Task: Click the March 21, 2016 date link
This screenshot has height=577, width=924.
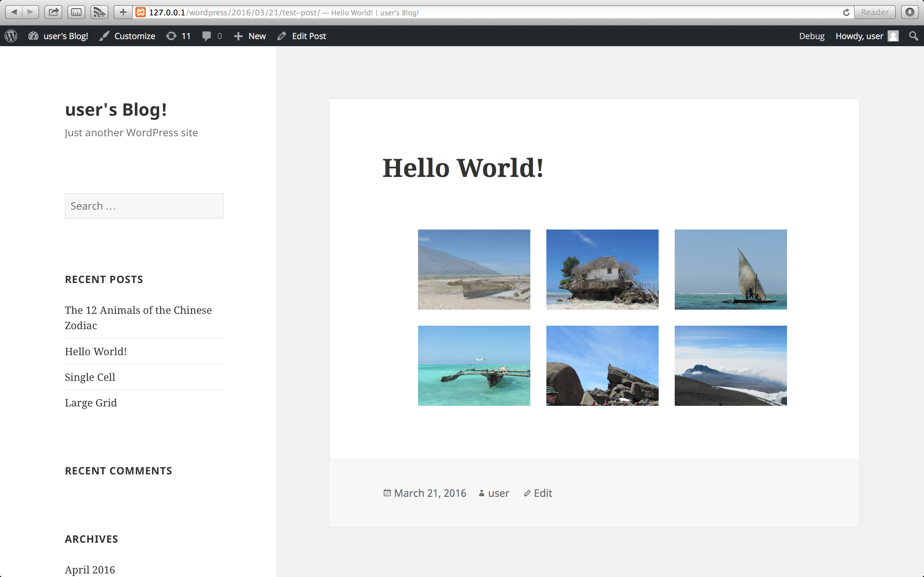Action: click(430, 493)
